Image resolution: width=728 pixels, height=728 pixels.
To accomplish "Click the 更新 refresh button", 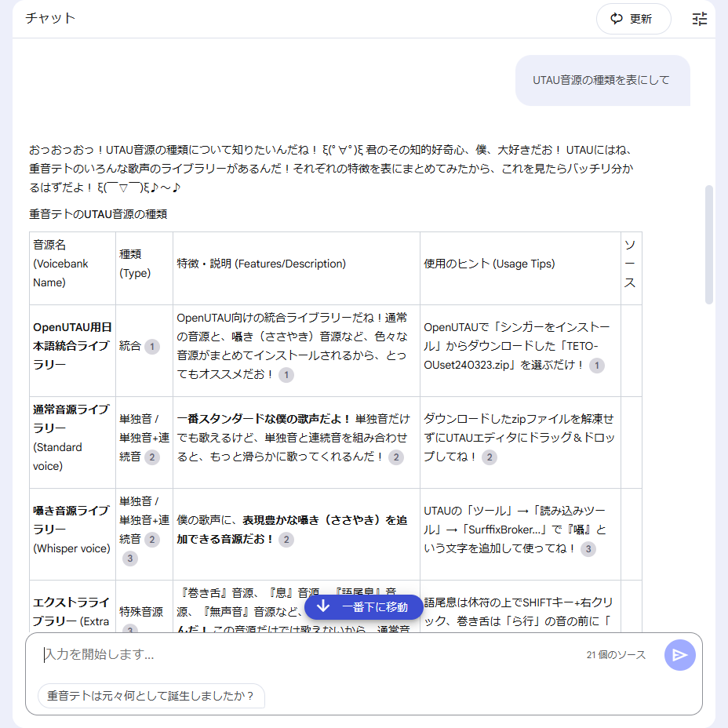I will click(633, 19).
